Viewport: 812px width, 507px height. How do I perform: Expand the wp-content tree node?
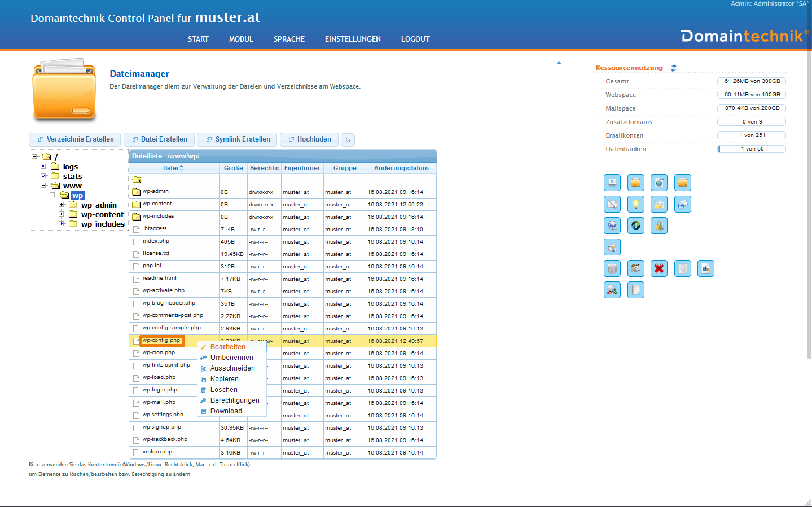tap(62, 214)
